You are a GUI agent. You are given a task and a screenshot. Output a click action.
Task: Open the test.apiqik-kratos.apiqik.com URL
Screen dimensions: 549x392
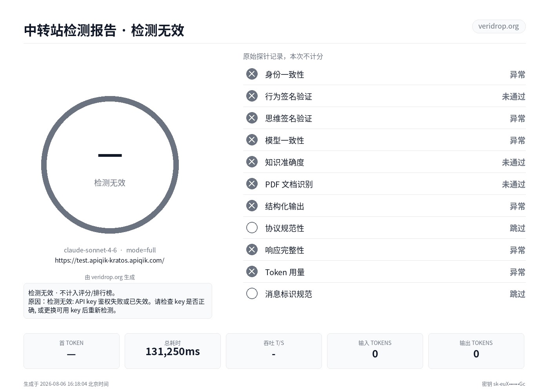[109, 260]
